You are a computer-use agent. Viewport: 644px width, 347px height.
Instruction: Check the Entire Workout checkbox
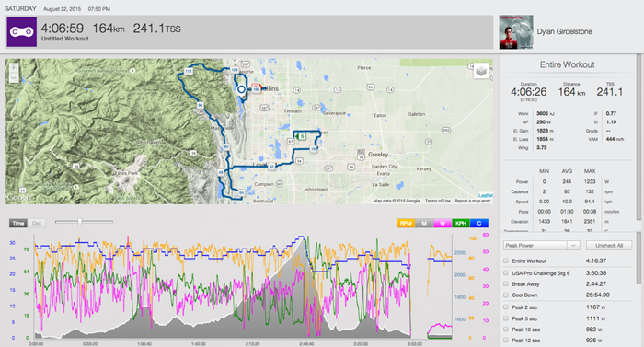pos(506,260)
